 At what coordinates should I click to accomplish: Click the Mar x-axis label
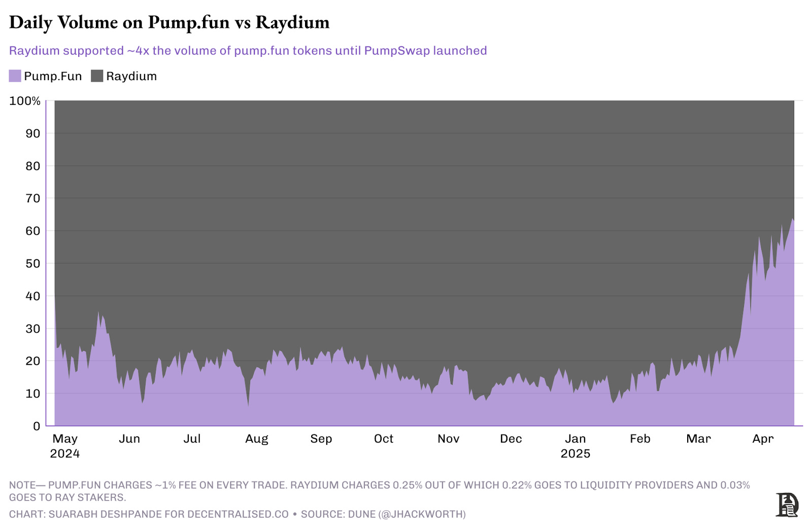pyautogui.click(x=698, y=439)
